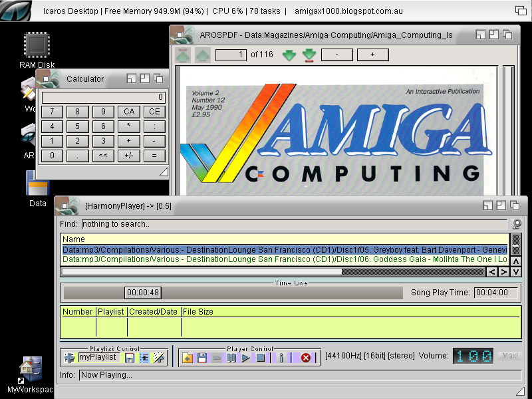The height and width of the screenshot is (399, 532).
Task: Click the track list vertical scrollbar knob
Action: pos(516,245)
